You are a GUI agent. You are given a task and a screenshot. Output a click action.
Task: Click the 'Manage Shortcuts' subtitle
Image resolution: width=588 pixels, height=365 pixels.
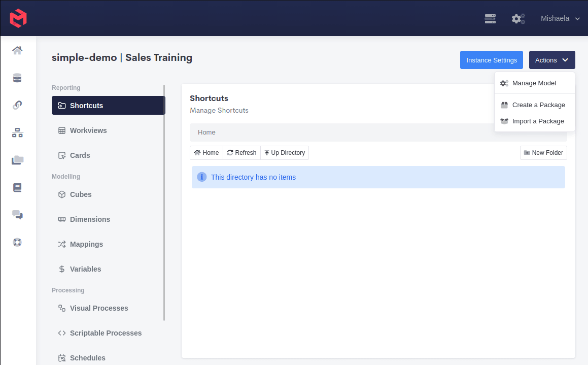(219, 110)
